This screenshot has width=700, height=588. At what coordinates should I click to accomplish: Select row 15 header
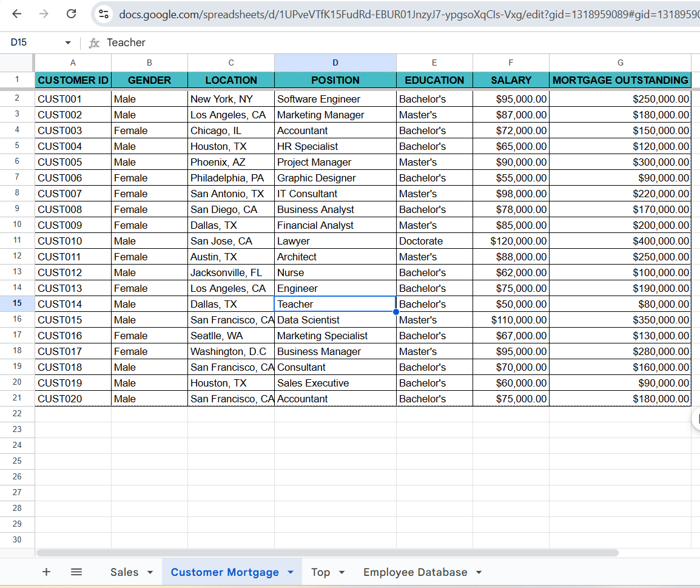[17, 303]
